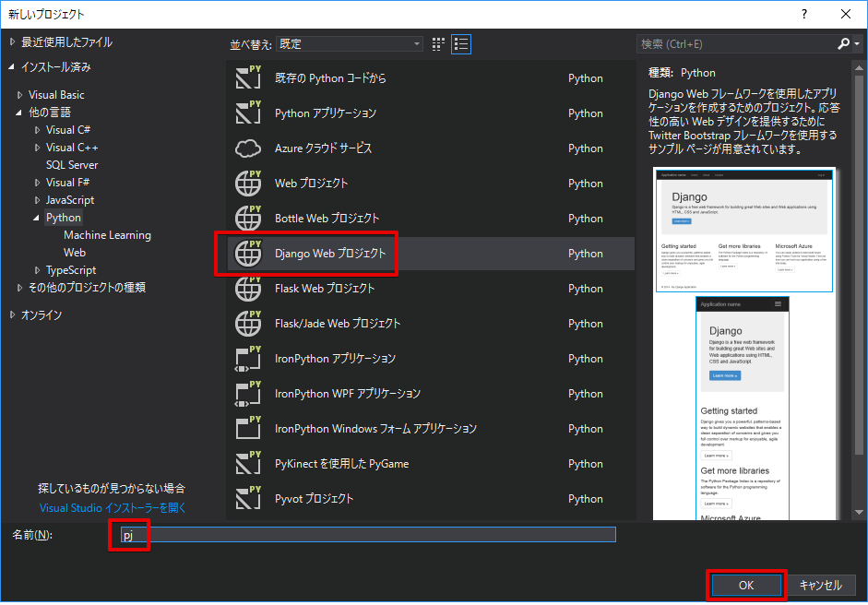The image size is (868, 605).
Task: Select the Python アプリケーション template
Action: point(430,113)
